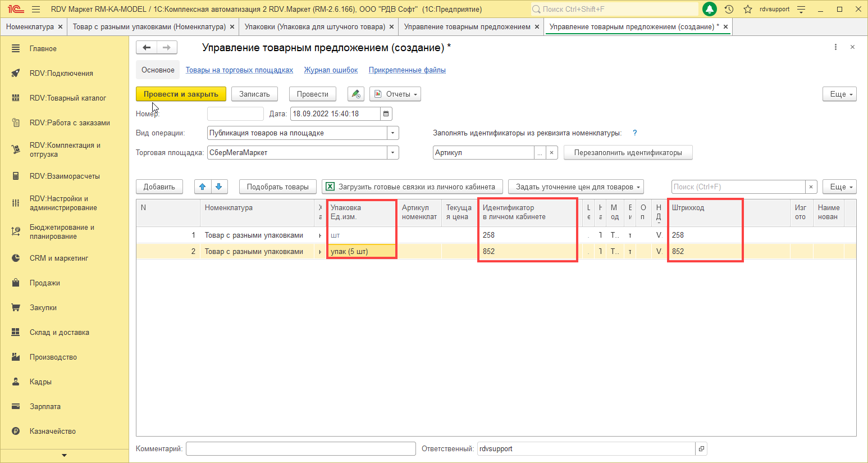Click the pencil document icon button
Viewport: 868px width, 463px height.
[355, 94]
